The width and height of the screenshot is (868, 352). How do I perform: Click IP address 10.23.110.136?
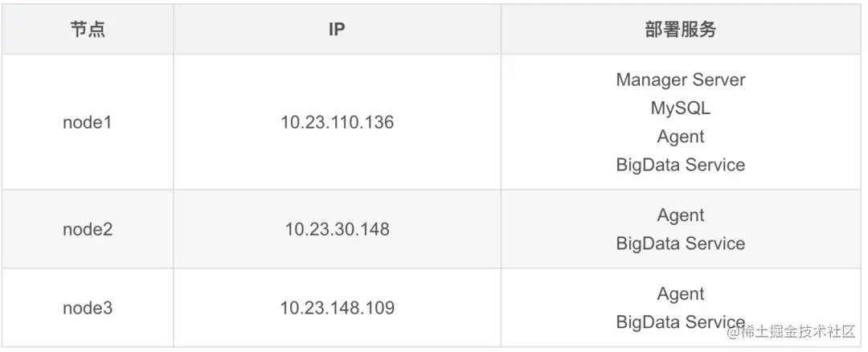pyautogui.click(x=337, y=122)
